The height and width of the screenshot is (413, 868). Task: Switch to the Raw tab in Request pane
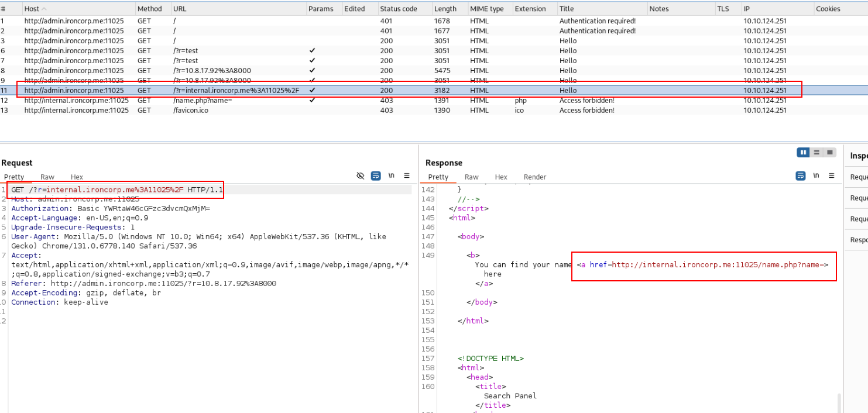tap(47, 177)
